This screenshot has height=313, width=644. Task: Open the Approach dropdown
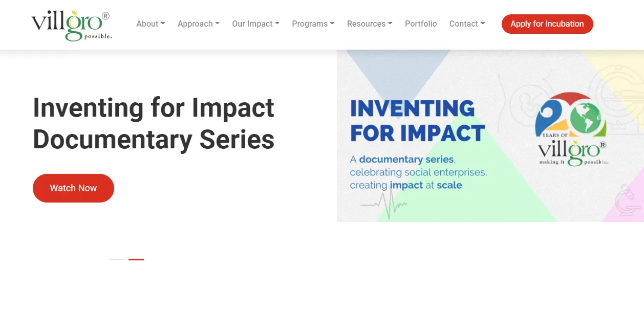(198, 24)
